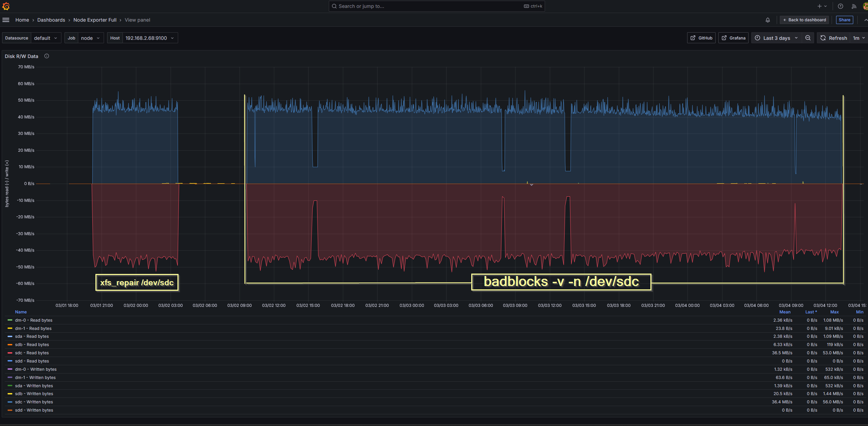
Task: Click the zoom out time range icon
Action: pos(808,38)
